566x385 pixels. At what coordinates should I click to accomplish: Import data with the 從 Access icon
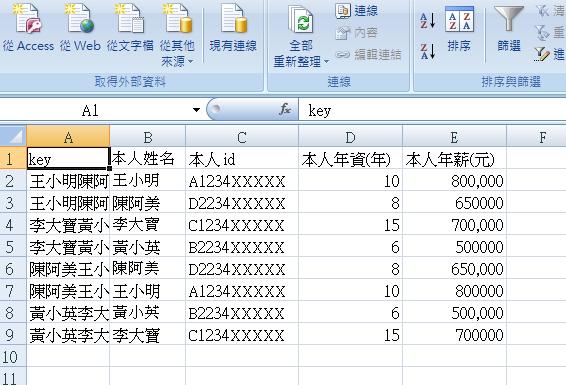click(x=28, y=27)
